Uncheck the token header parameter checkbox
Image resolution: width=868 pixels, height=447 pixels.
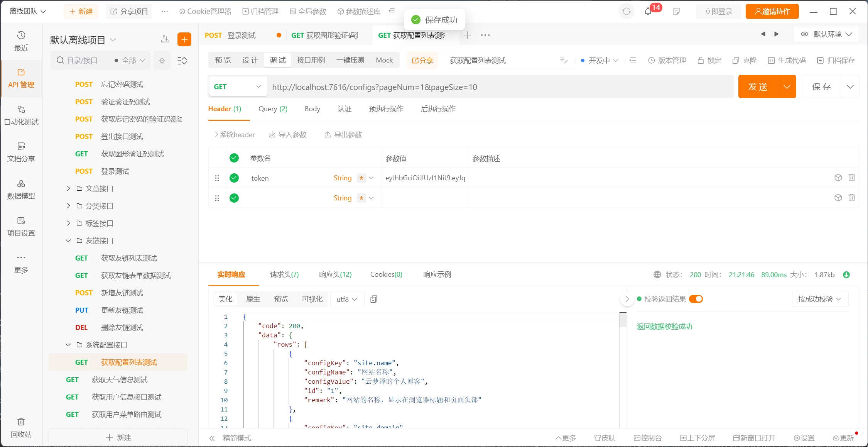pos(234,178)
